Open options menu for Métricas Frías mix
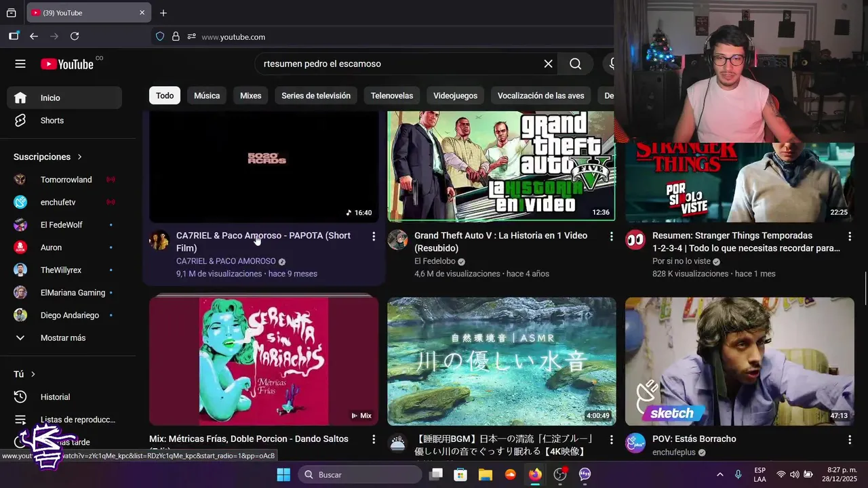868x488 pixels. (x=373, y=439)
